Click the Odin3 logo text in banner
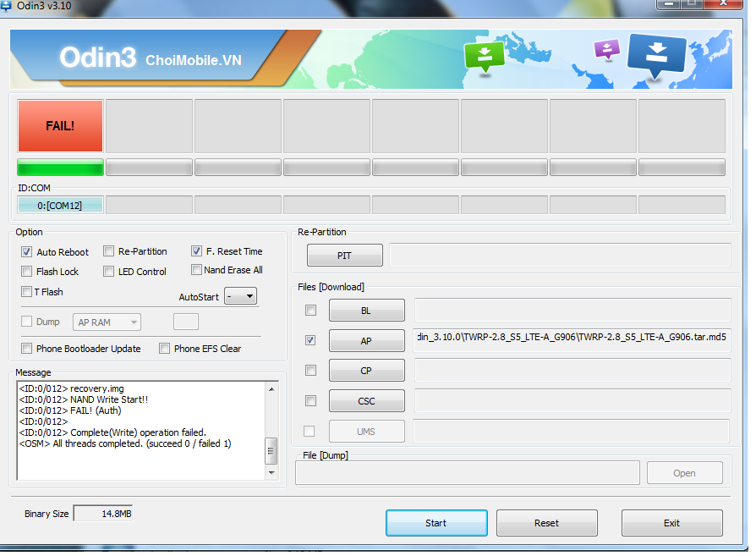The image size is (756, 556). (98, 58)
